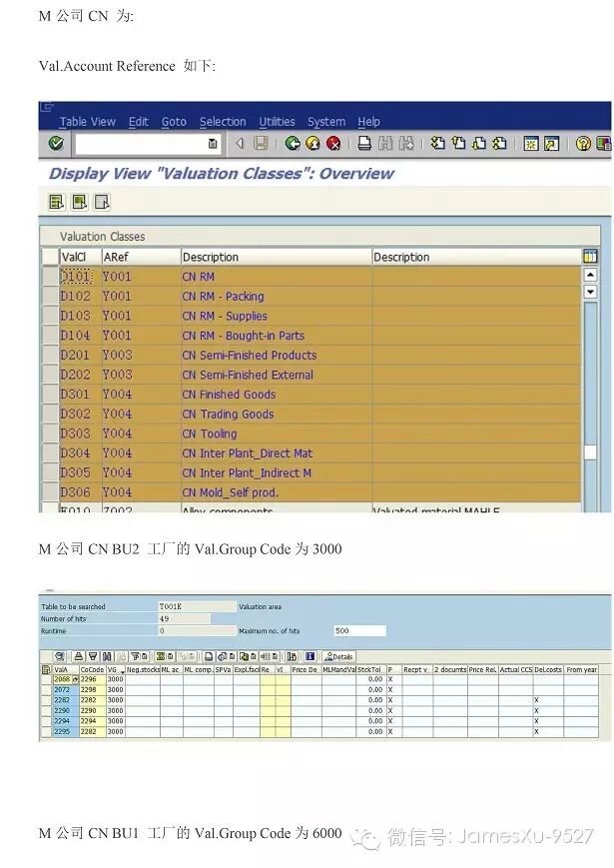Click the blue Information icon in grid toolbar
The image size is (614, 868).
(309, 656)
